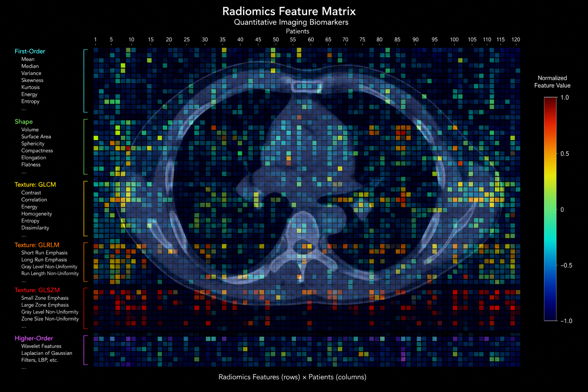Select the Kurtosis feature label

click(x=31, y=87)
